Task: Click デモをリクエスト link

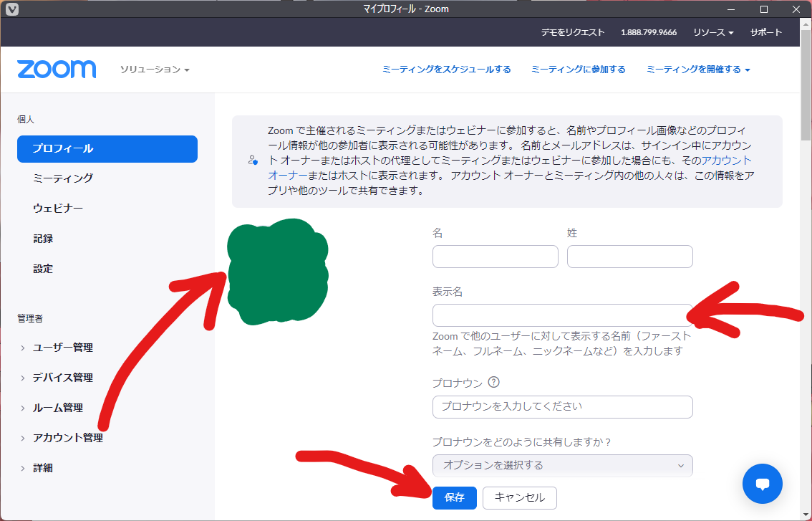Action: (x=573, y=32)
